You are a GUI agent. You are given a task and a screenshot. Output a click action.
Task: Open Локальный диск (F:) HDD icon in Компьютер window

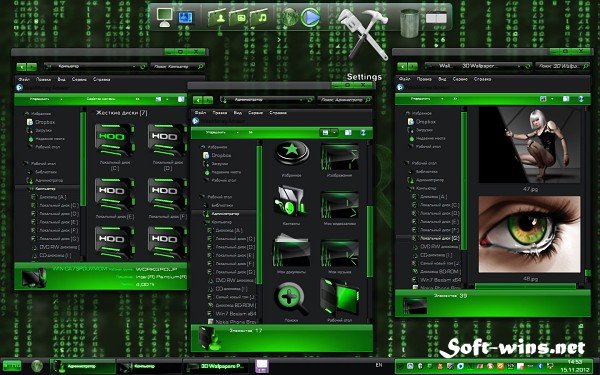[167, 194]
